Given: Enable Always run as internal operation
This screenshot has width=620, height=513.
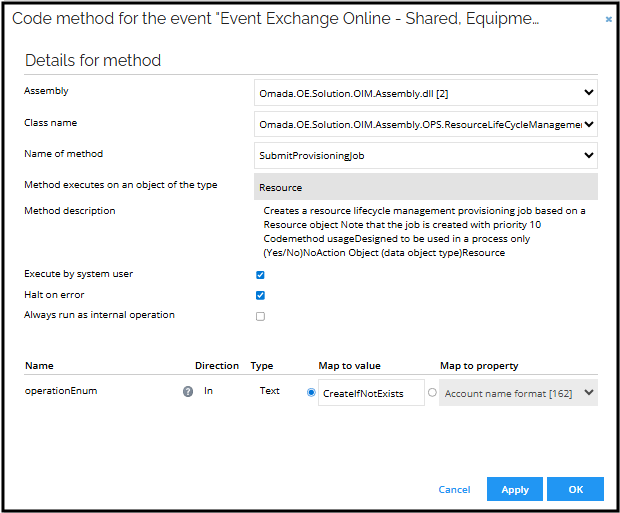Looking at the screenshot, I should [260, 316].
